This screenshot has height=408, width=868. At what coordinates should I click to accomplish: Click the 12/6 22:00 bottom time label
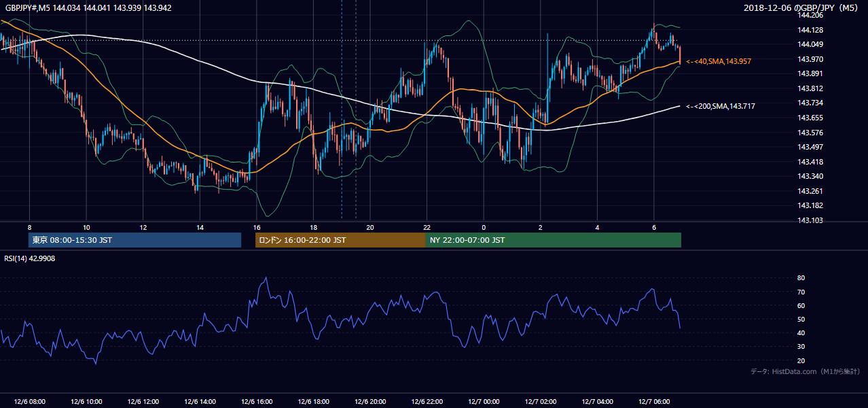pyautogui.click(x=427, y=401)
